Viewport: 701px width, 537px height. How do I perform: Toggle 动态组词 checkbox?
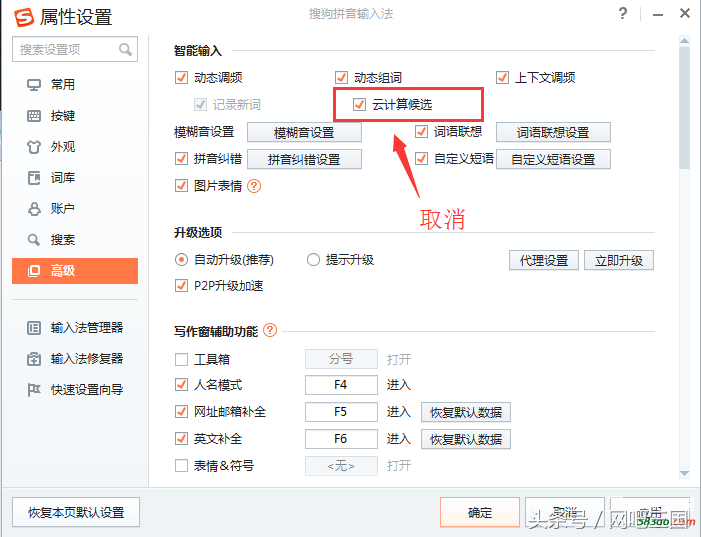click(x=341, y=77)
